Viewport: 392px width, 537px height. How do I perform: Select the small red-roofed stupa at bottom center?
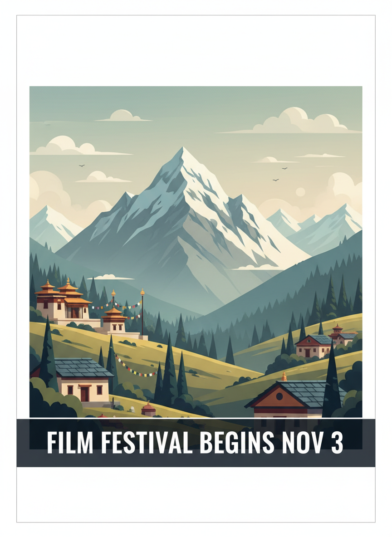point(148,410)
